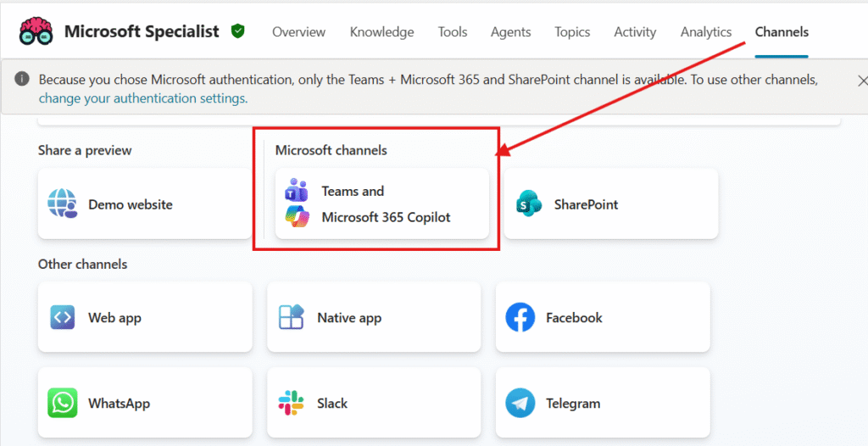
Task: Click the Slack logo icon
Action: coord(292,404)
